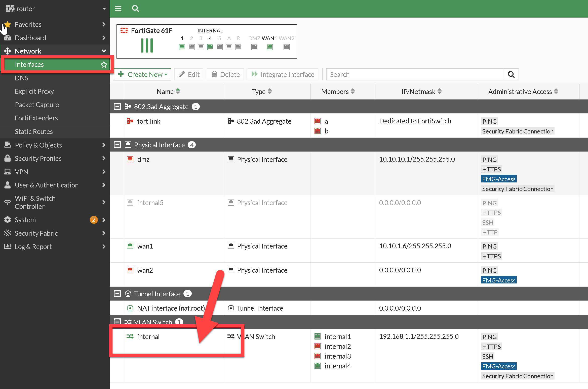The width and height of the screenshot is (588, 389).
Task: Click internal port 4 icon in faceplate
Action: pyautogui.click(x=210, y=47)
